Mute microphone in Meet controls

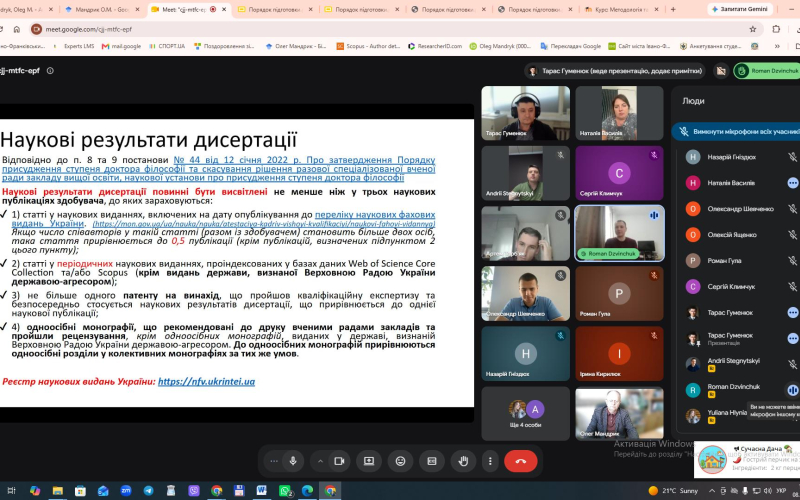(x=293, y=461)
